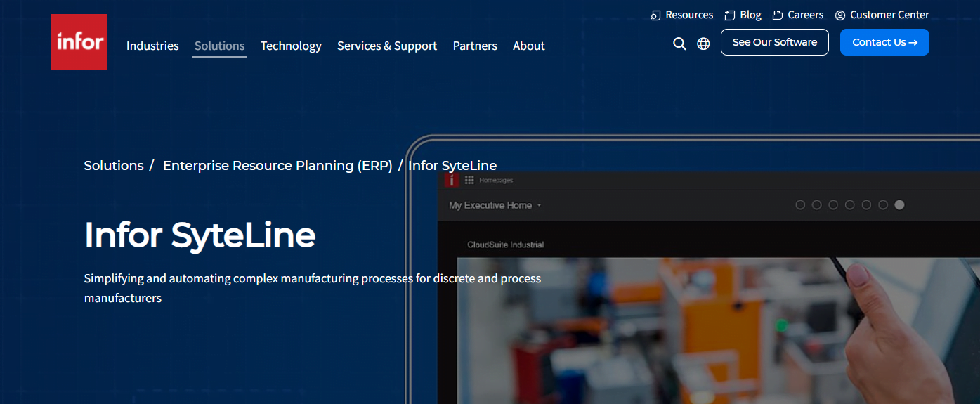Open the Resources link
This screenshot has width=980, height=404.
click(689, 15)
